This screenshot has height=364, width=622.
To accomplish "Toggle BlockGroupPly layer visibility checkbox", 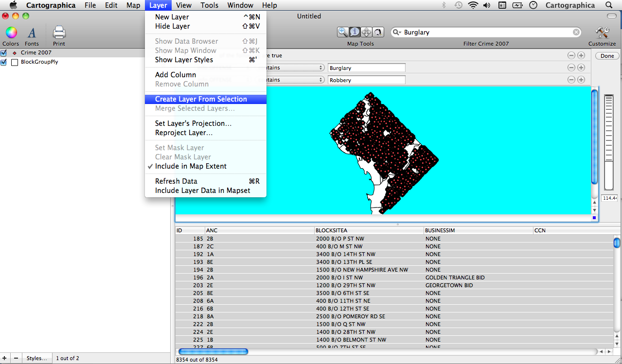I will pyautogui.click(x=4, y=62).
